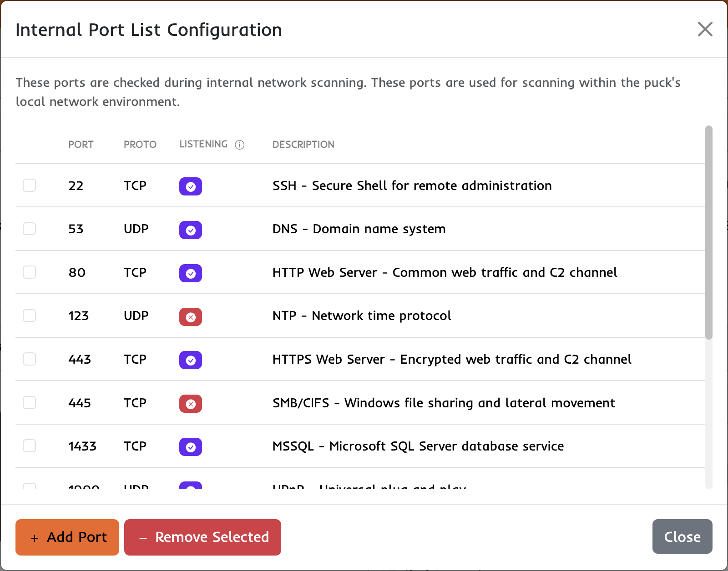Disable listening for HTTP port 80

click(191, 273)
